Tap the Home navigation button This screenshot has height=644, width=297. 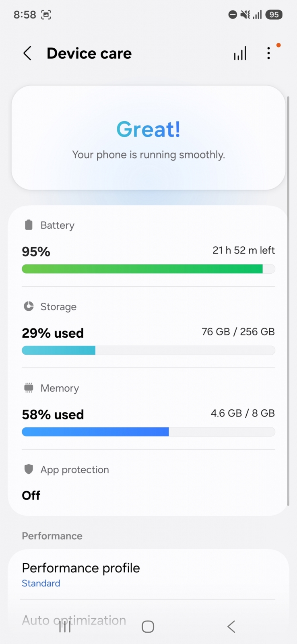[x=148, y=626]
